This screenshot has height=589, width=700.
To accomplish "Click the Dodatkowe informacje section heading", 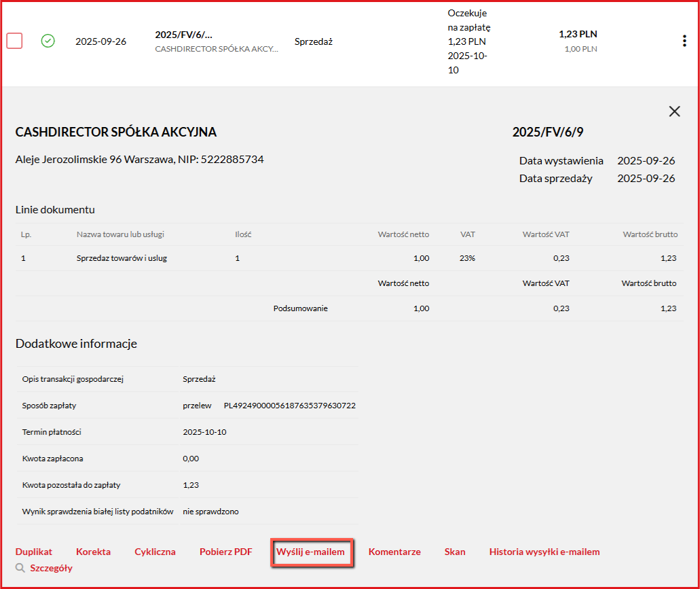I will (76, 343).
